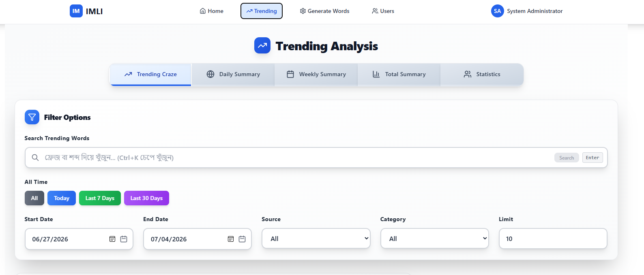Click the Filter Options title text

(67, 117)
